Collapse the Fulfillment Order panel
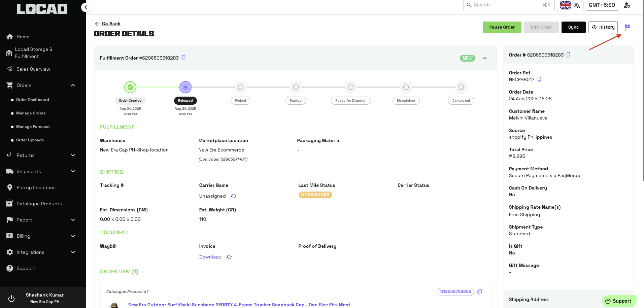The image size is (644, 308). 485,58
